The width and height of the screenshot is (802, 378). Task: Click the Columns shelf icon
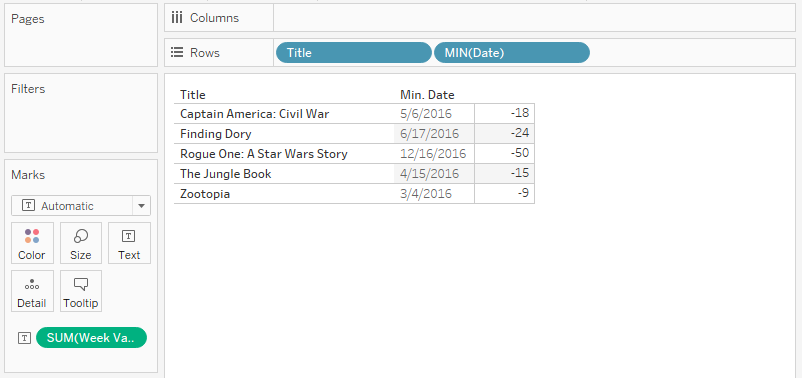[177, 18]
